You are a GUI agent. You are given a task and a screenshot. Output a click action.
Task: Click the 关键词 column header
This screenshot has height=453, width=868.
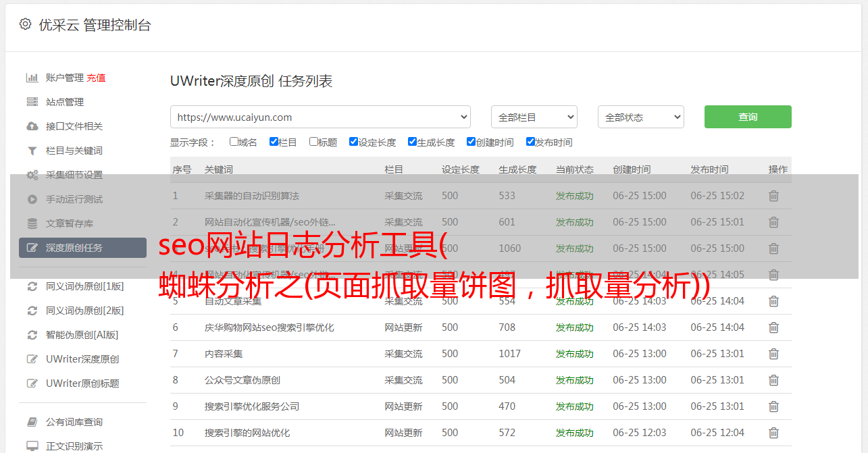click(219, 169)
